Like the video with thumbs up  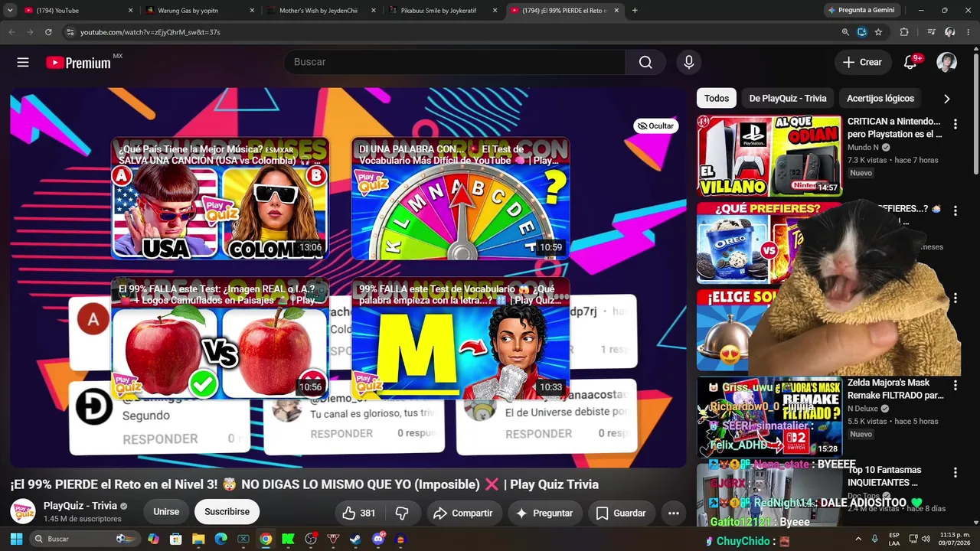click(x=358, y=513)
